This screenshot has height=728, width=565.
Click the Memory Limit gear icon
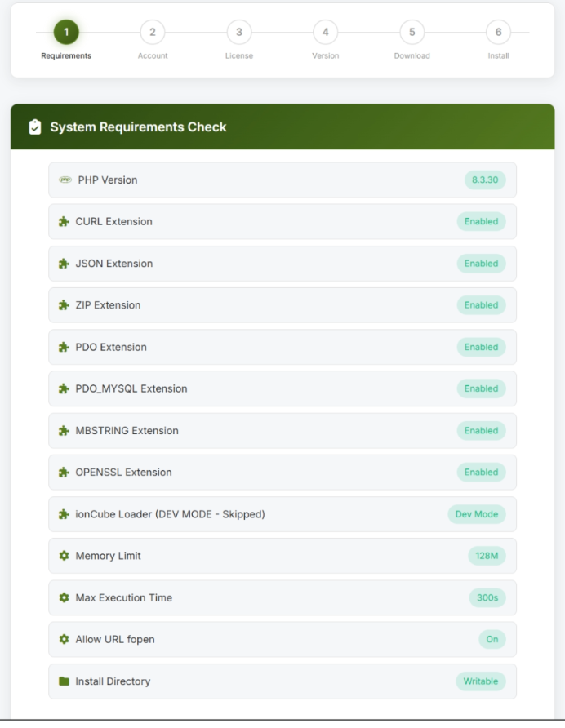pos(64,556)
